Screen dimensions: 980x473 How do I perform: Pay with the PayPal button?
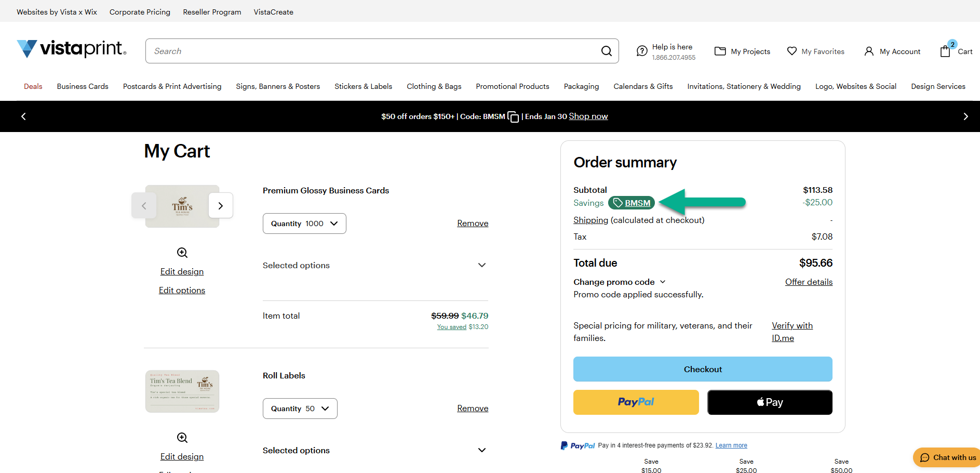636,402
